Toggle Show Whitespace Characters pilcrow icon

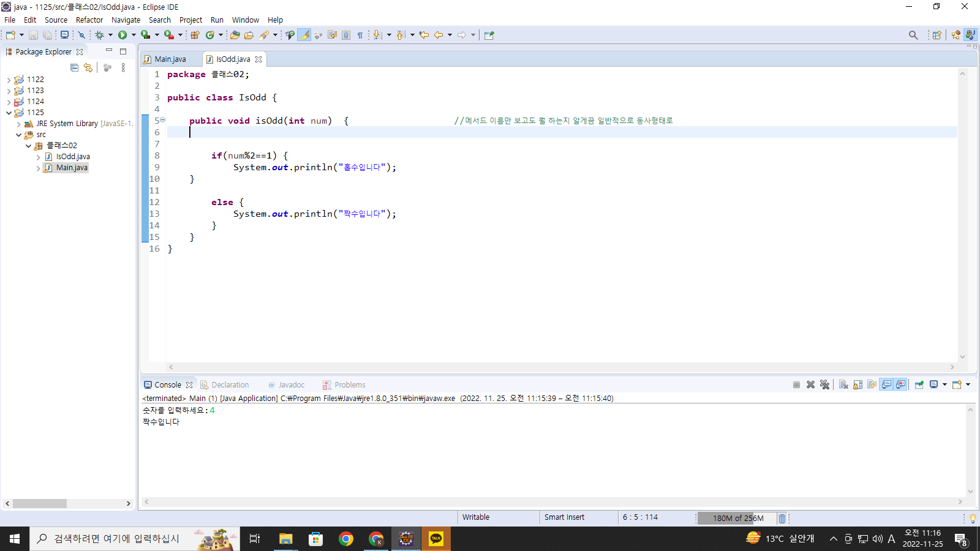[x=360, y=35]
